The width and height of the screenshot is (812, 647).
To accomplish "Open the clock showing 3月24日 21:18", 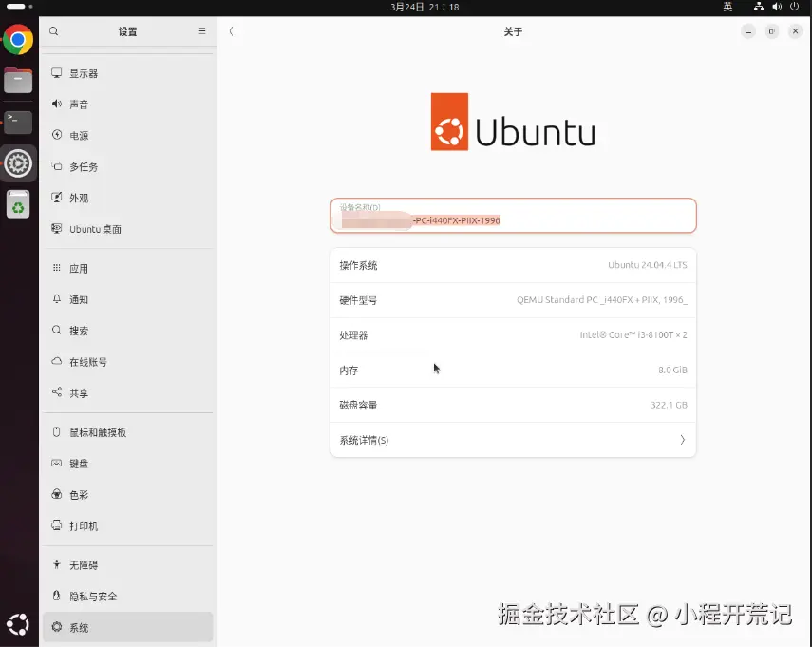I will [425, 7].
